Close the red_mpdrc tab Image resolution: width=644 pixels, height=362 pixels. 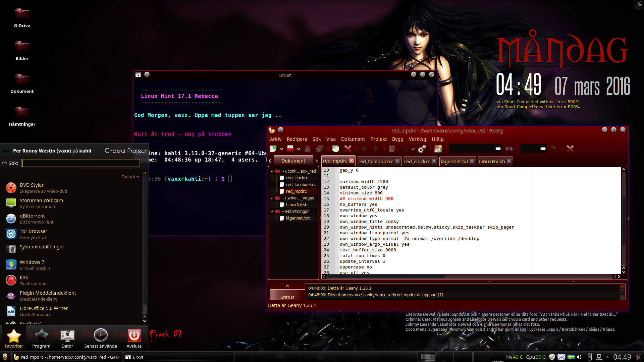[352, 161]
